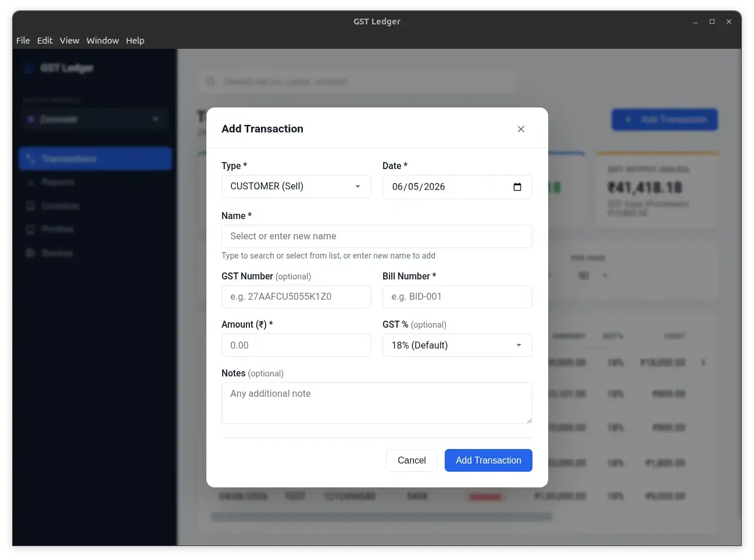Screen dimensions: 754x560
Task: Focus the Bill Number field
Action: (x=458, y=297)
